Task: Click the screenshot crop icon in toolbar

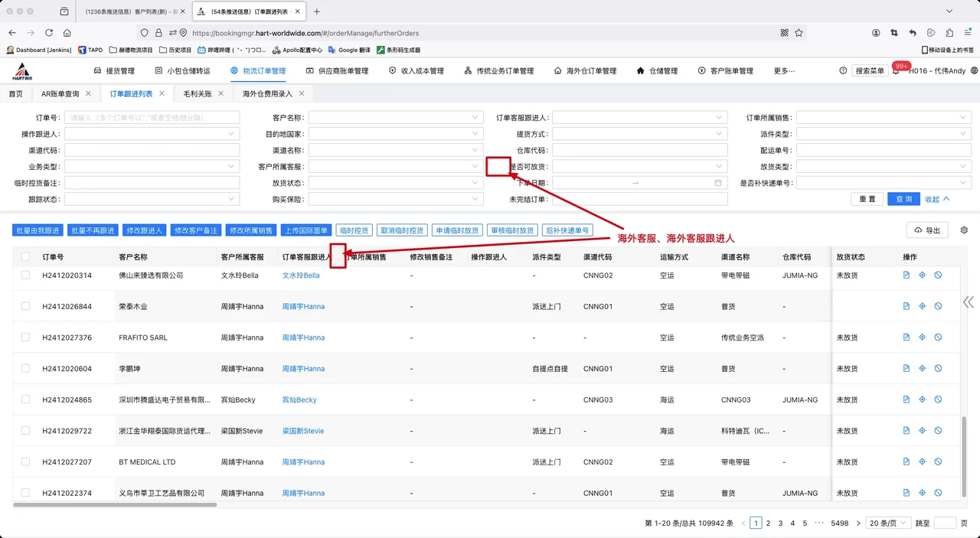Action: pyautogui.click(x=894, y=33)
